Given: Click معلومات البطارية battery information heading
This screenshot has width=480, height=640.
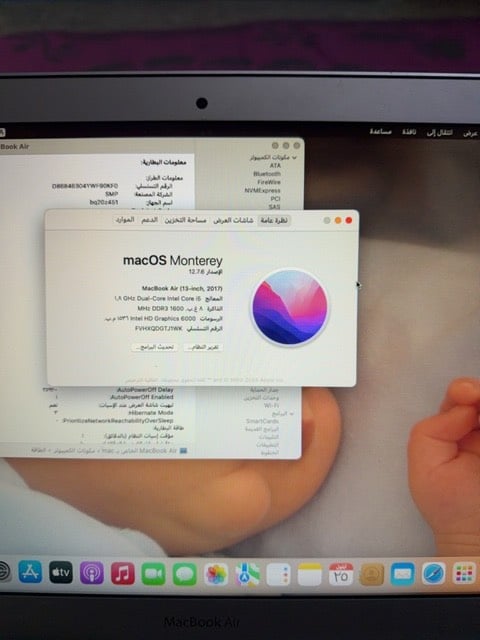Looking at the screenshot, I should point(164,162).
